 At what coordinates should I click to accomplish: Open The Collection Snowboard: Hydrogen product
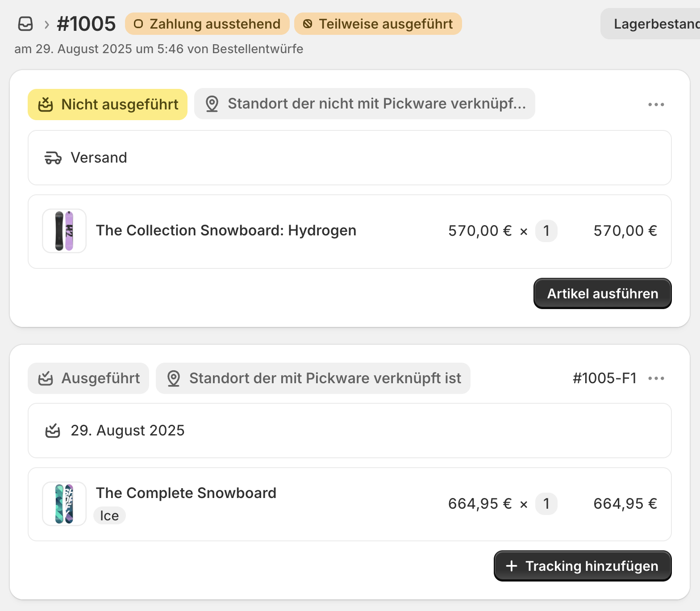[226, 230]
